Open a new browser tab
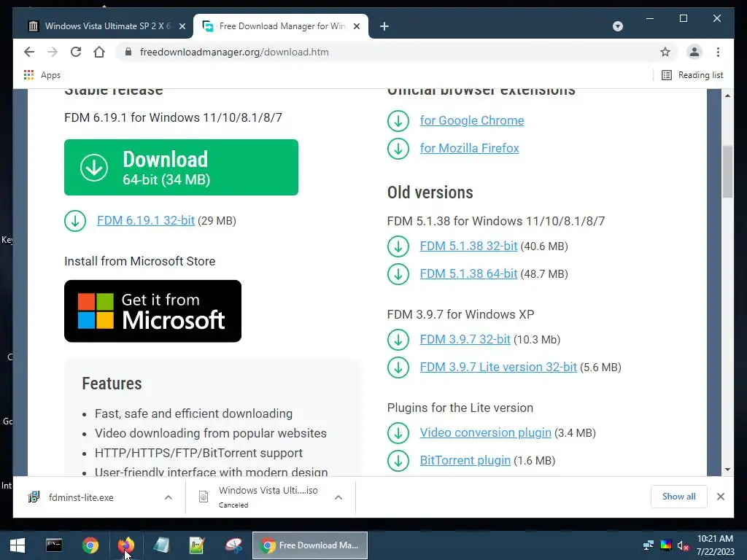 click(384, 26)
